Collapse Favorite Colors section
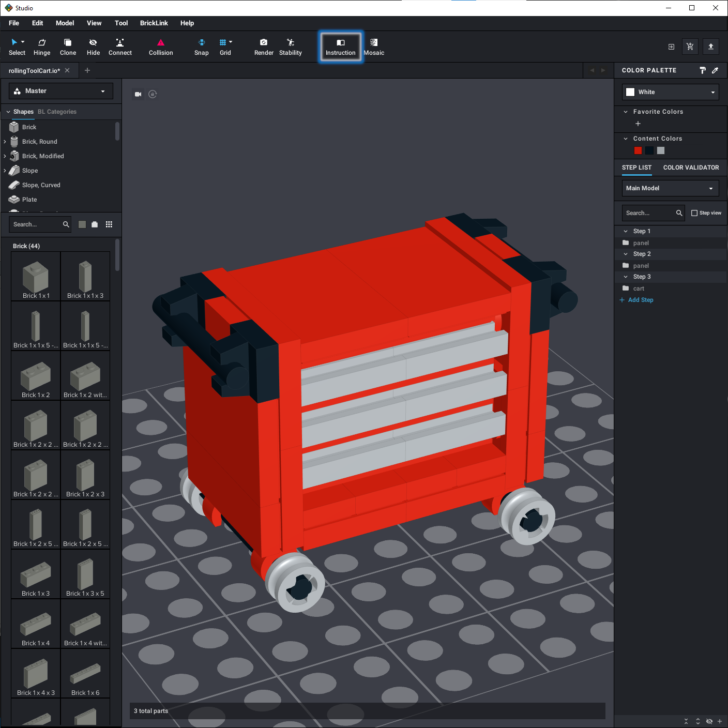728x728 pixels. coord(626,112)
